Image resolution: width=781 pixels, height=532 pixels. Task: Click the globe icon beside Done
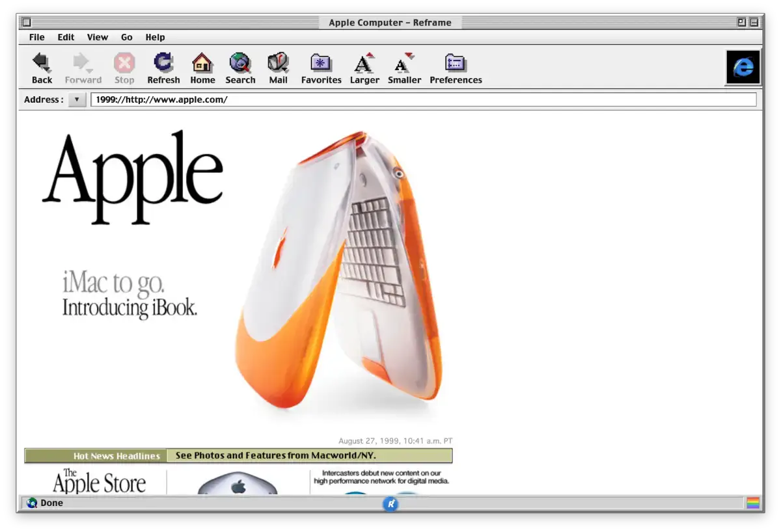tap(32, 503)
